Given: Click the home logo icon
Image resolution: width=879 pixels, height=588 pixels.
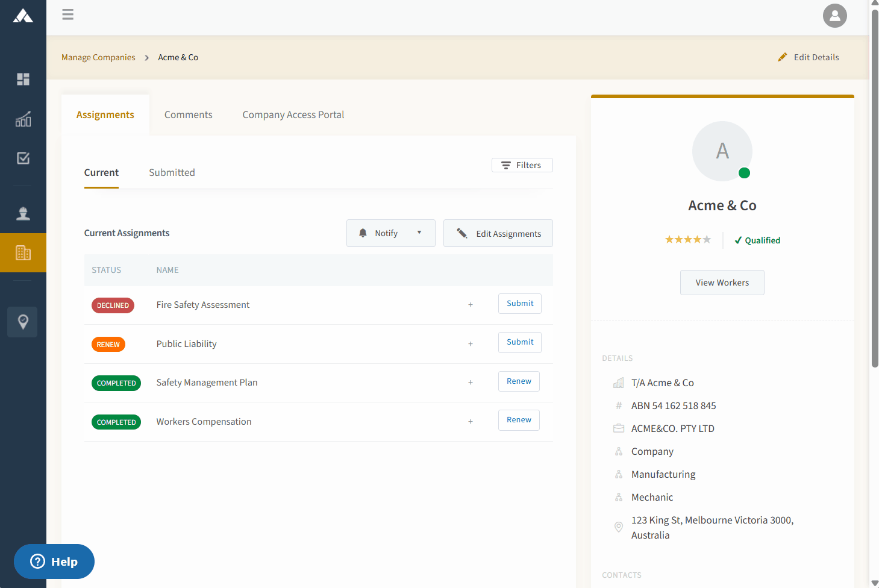Looking at the screenshot, I should [x=23, y=16].
